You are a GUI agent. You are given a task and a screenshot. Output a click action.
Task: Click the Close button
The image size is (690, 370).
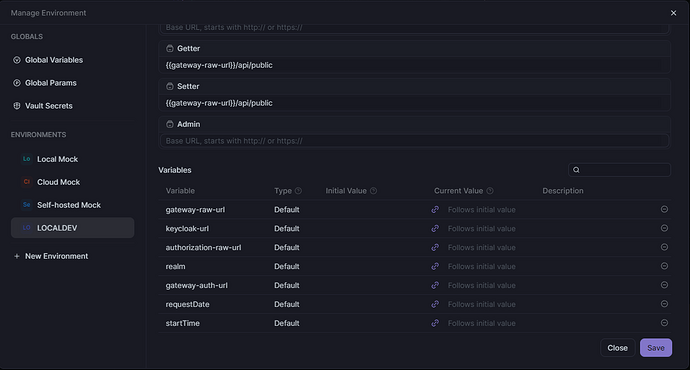(x=617, y=348)
